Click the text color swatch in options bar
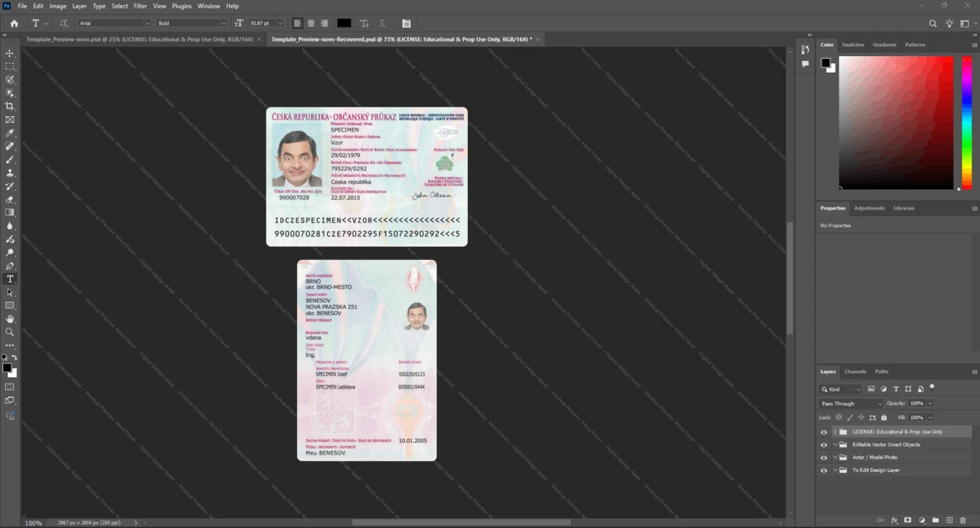This screenshot has width=980, height=528. tap(344, 23)
